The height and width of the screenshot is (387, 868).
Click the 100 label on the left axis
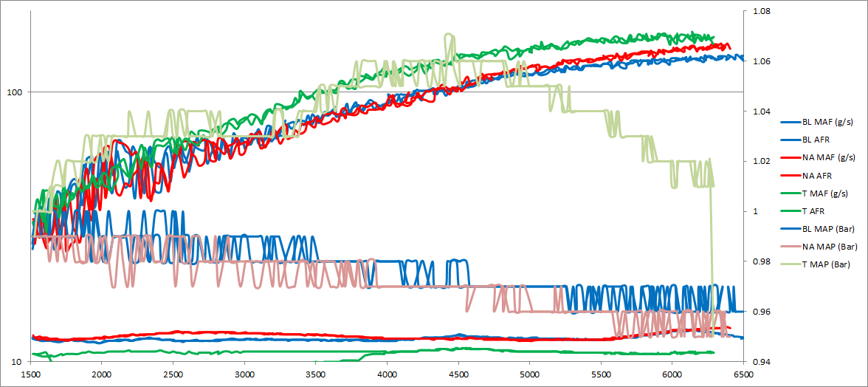click(x=13, y=92)
